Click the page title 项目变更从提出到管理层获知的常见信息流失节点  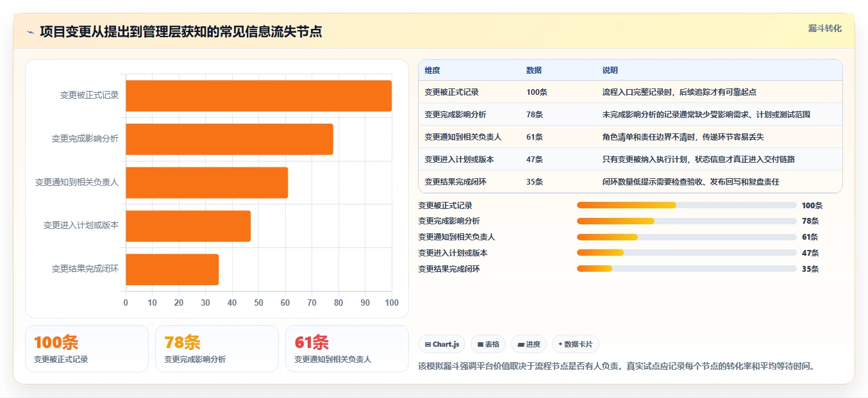(x=181, y=31)
